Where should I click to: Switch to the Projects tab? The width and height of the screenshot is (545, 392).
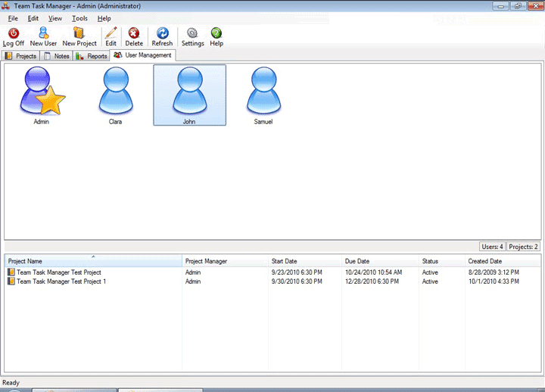point(21,56)
